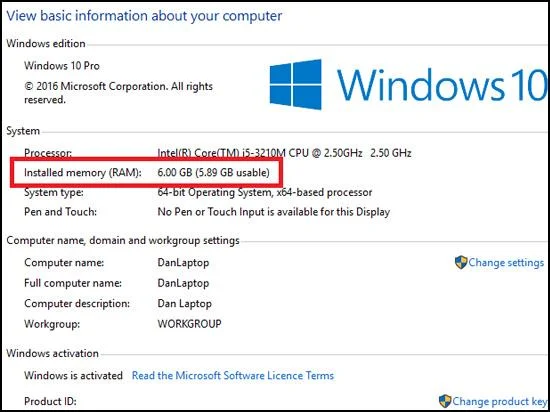550x412 pixels.
Task: Click the Product ID label
Action: [x=50, y=401]
